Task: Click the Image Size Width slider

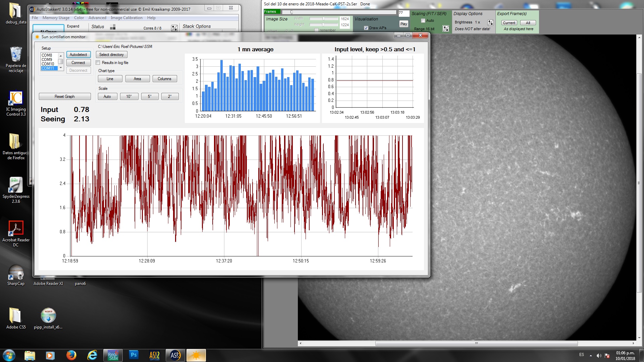Action: point(323,19)
